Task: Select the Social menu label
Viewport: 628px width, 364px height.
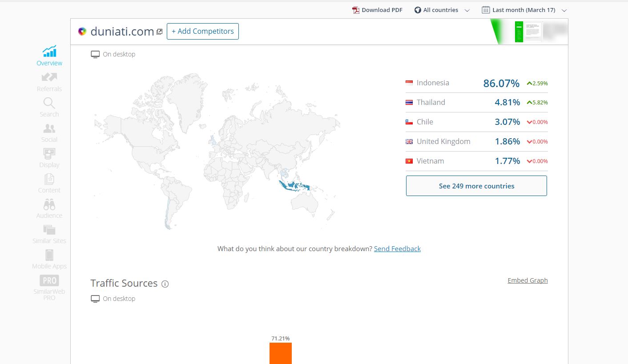Action: (x=49, y=140)
